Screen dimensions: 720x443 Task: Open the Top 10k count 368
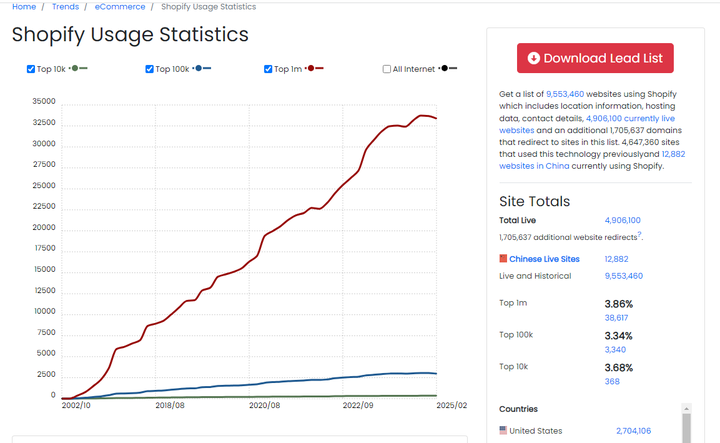612,381
